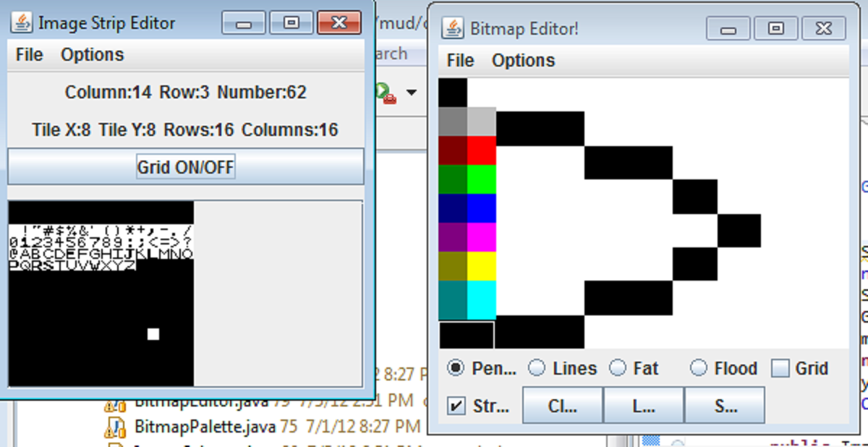Screen dimensions: 868x447
Task: Enable the Grid checkbox in Bitmap Editor
Action: point(780,367)
